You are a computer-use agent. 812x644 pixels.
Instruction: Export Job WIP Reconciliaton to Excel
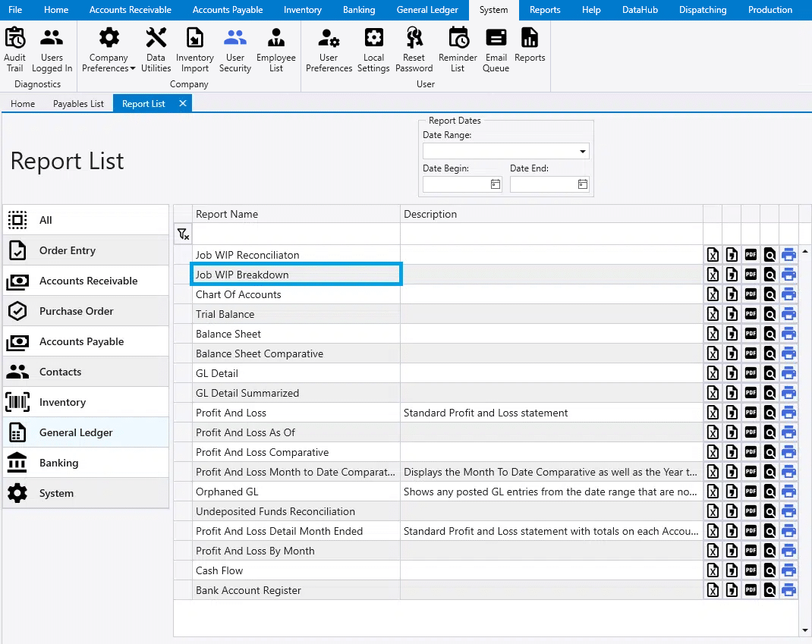coord(713,255)
